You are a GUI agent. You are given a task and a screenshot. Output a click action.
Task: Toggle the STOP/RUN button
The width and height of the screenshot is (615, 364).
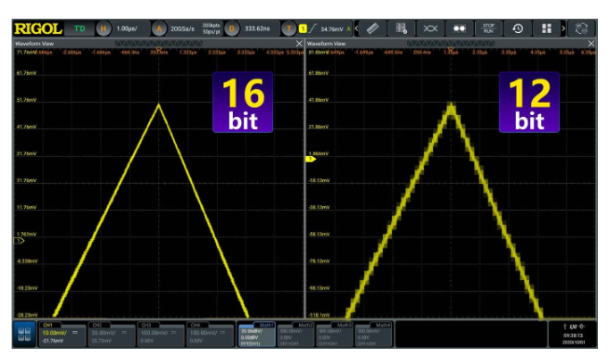(488, 29)
